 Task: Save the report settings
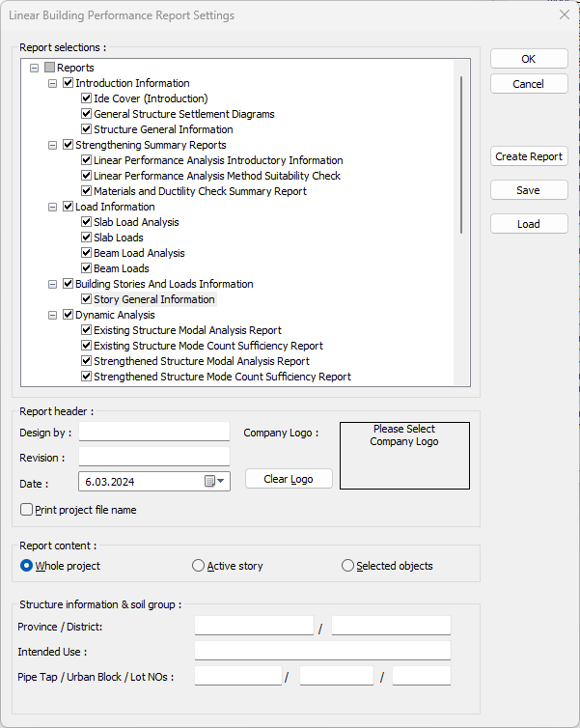click(529, 190)
